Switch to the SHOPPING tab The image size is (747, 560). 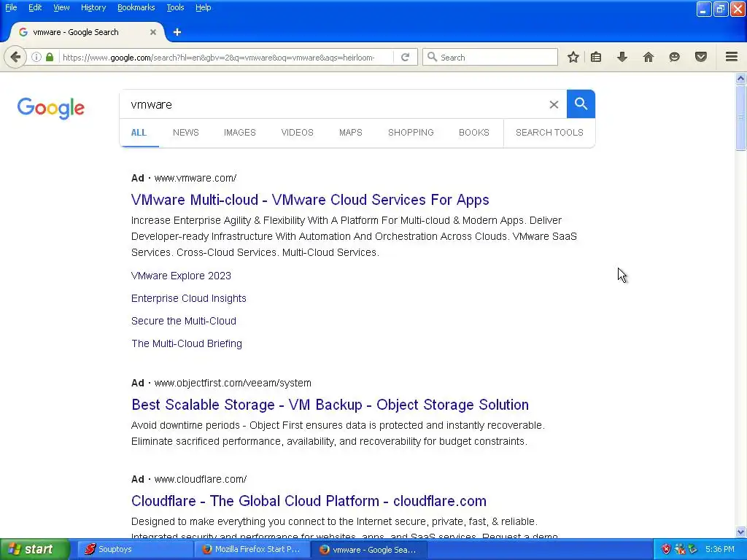tap(411, 133)
